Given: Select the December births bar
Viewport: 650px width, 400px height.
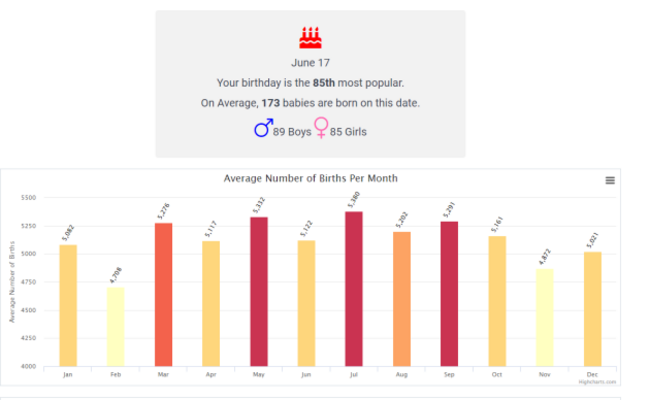Looking at the screenshot, I should (592, 308).
